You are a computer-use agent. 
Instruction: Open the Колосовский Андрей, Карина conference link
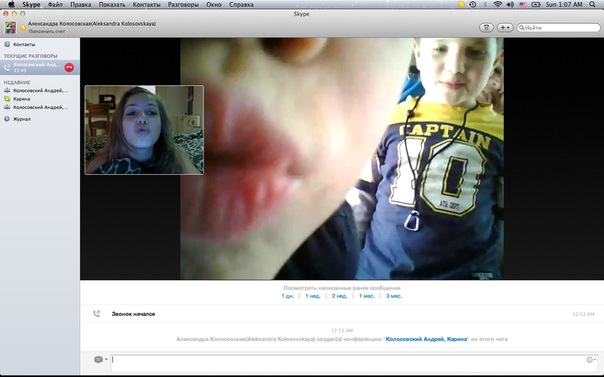(426, 339)
